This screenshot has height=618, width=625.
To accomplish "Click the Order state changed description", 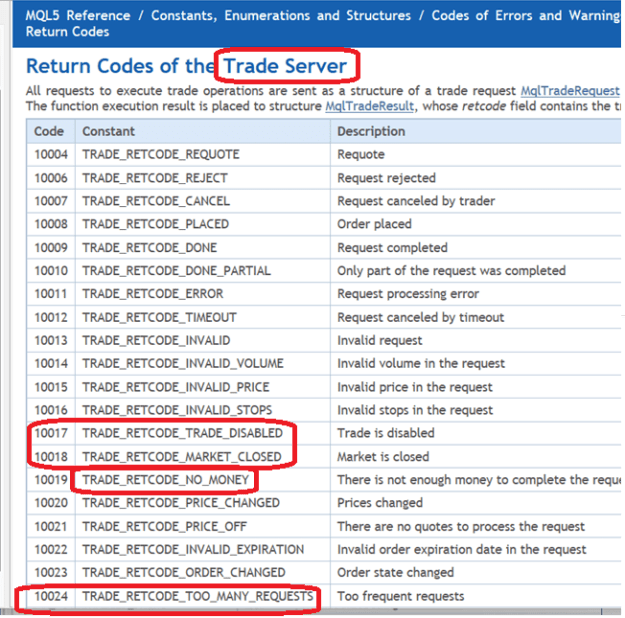I will pos(395,573).
